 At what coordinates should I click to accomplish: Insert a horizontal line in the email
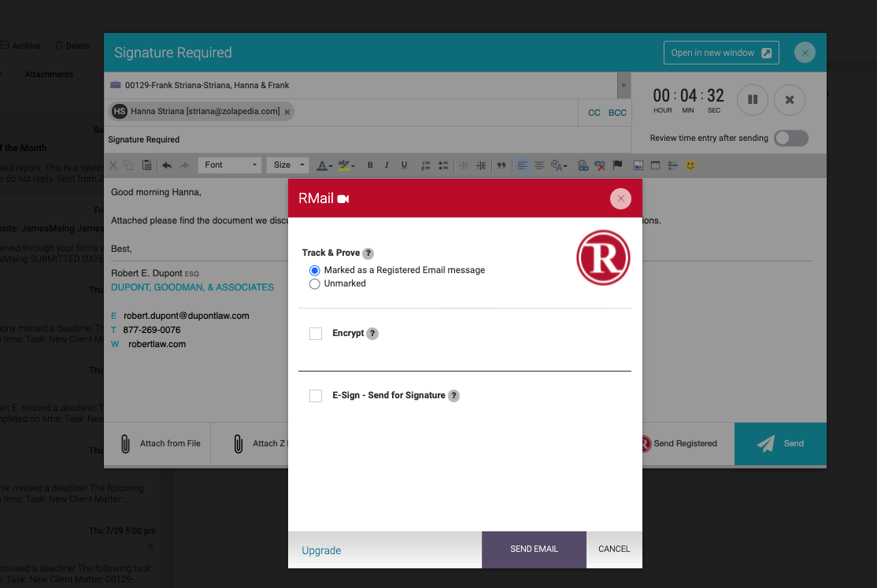[x=673, y=165]
